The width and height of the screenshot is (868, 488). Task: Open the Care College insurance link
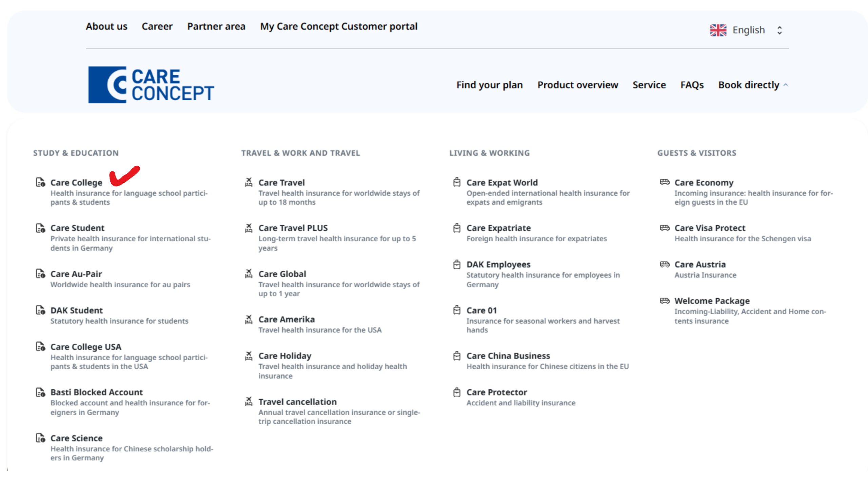click(76, 183)
